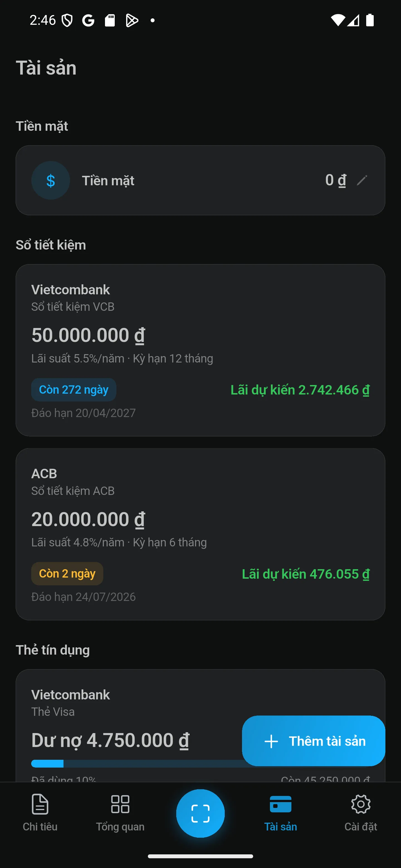This screenshot has height=868, width=401.
Task: Tap the Play Store status bar icon
Action: click(x=131, y=21)
